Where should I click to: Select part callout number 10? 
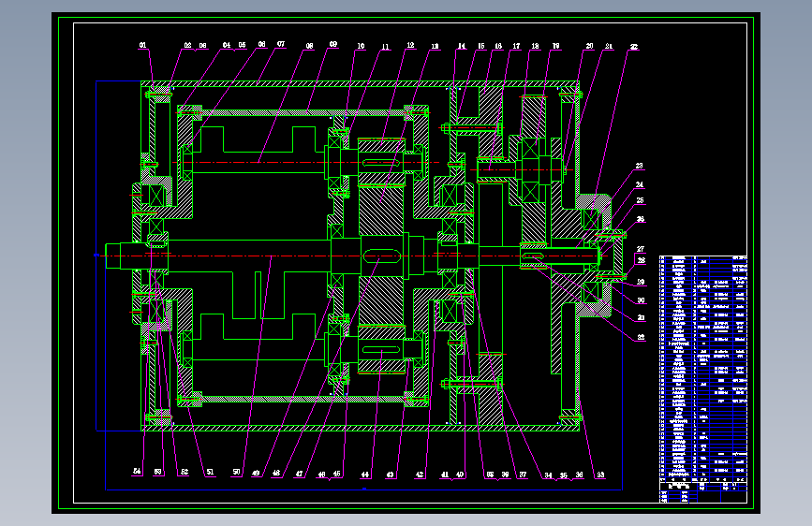[x=361, y=46]
